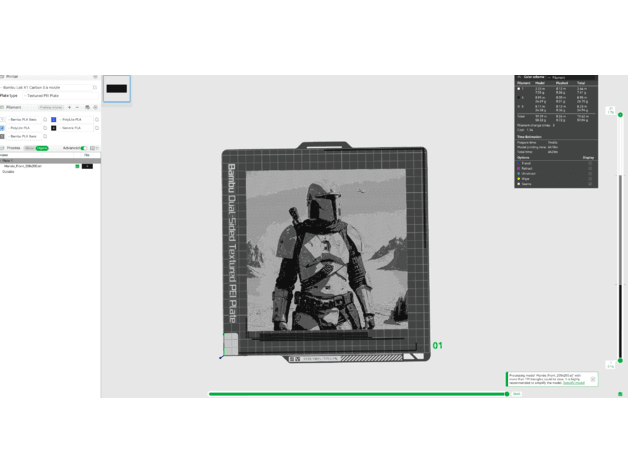Open the Textured PEI Plate type dropdown
Screen dimensions: 628x472
click(60, 96)
